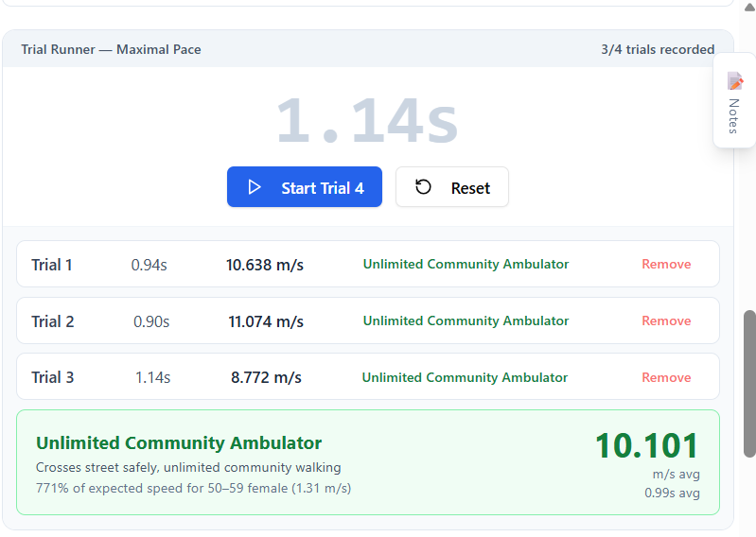756x537 pixels.
Task: Remove Trial 1 result
Action: [x=666, y=264]
